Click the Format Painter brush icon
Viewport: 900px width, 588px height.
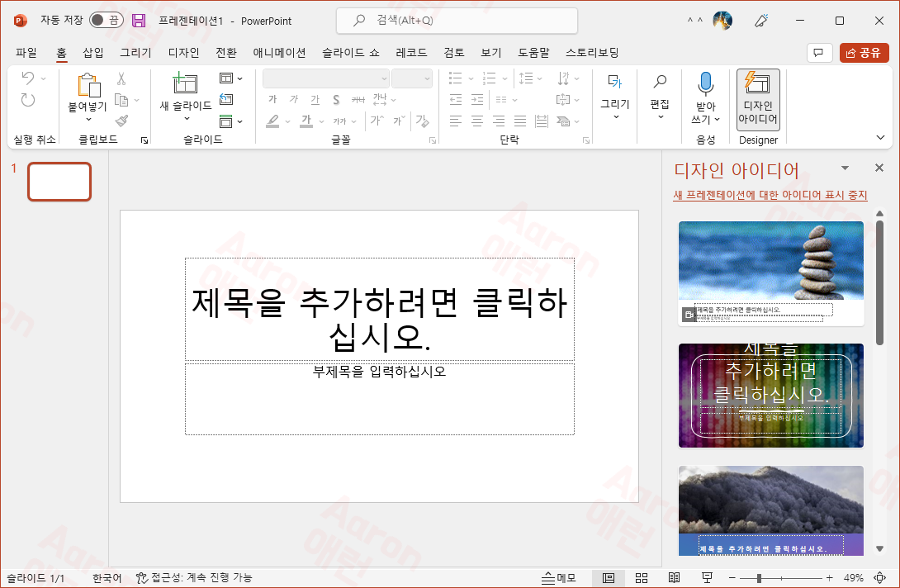121,121
